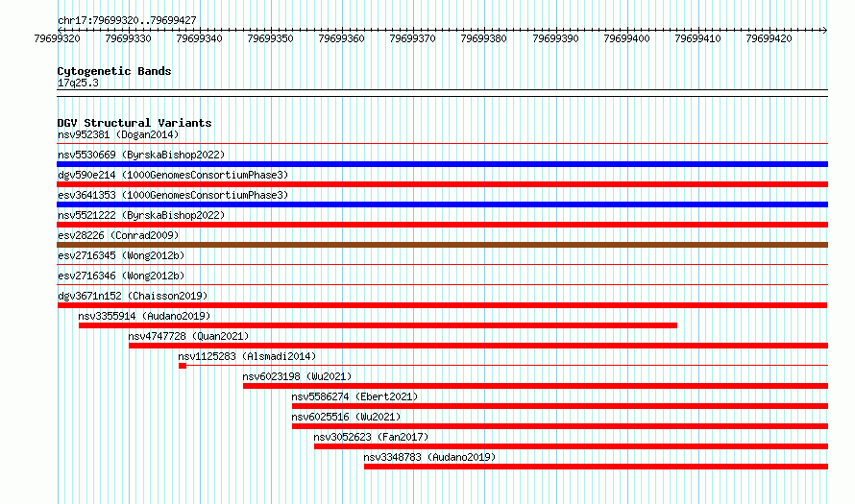Click the small red block of nsv1125283
This screenshot has width=855, height=504.
(x=183, y=366)
